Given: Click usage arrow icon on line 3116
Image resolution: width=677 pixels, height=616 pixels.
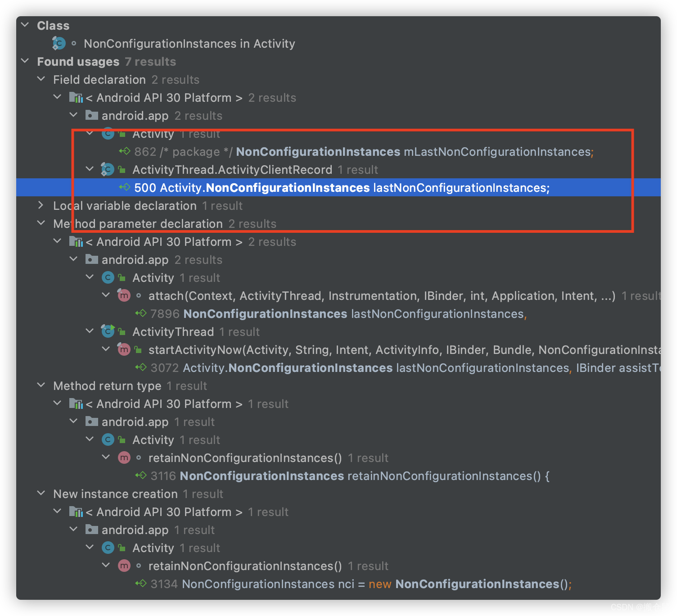Looking at the screenshot, I should point(141,475).
